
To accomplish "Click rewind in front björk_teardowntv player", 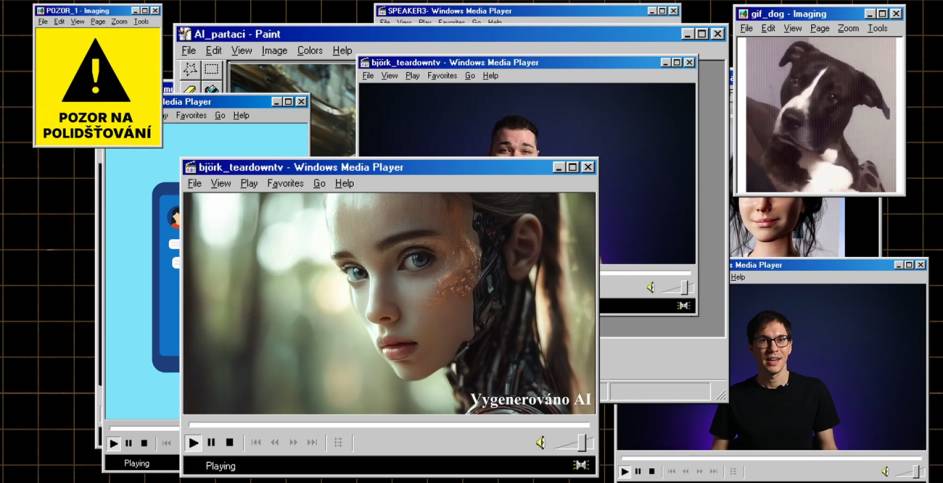I will 274,443.
